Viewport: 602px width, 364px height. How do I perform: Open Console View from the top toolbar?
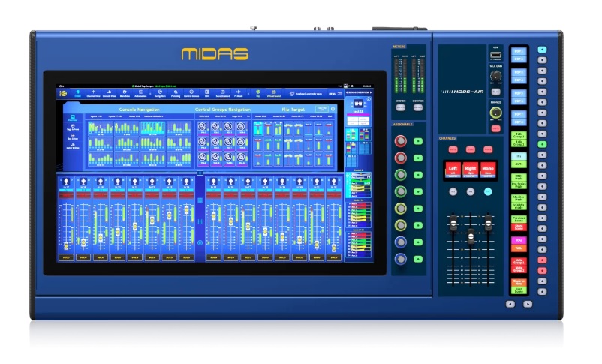pos(109,93)
